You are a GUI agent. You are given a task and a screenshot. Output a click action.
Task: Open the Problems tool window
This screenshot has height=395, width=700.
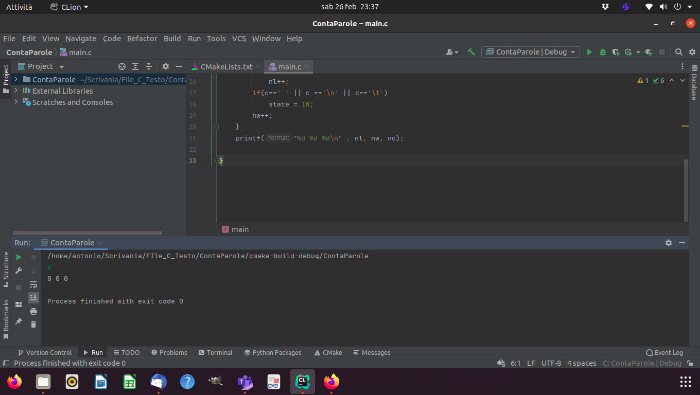(x=169, y=353)
